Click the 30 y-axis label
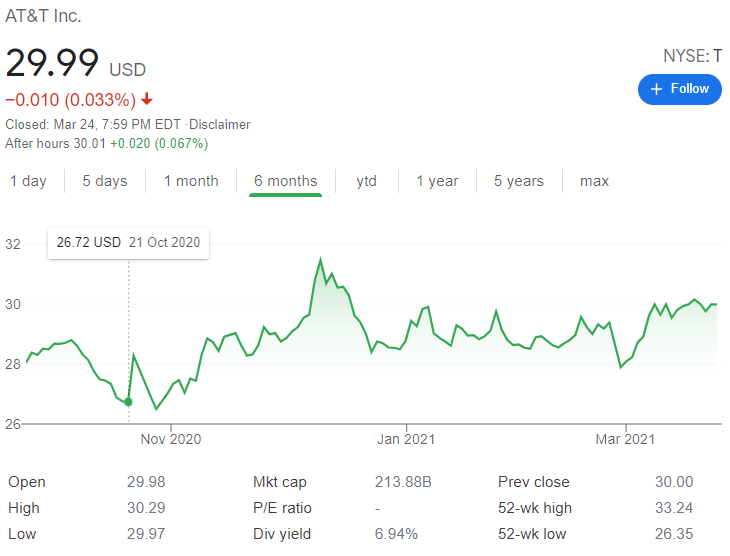Screen dimensions: 730x556 point(13,304)
